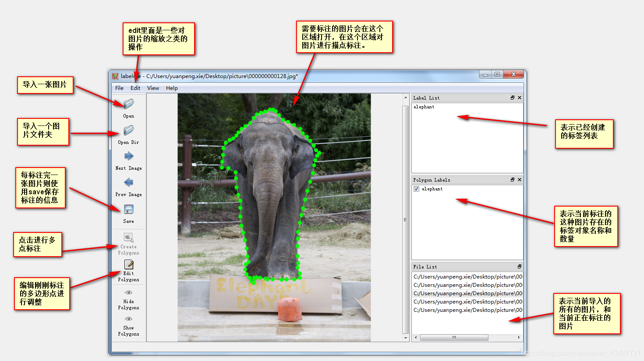Go to Next Image arrow
644x361 pixels.
click(x=128, y=156)
